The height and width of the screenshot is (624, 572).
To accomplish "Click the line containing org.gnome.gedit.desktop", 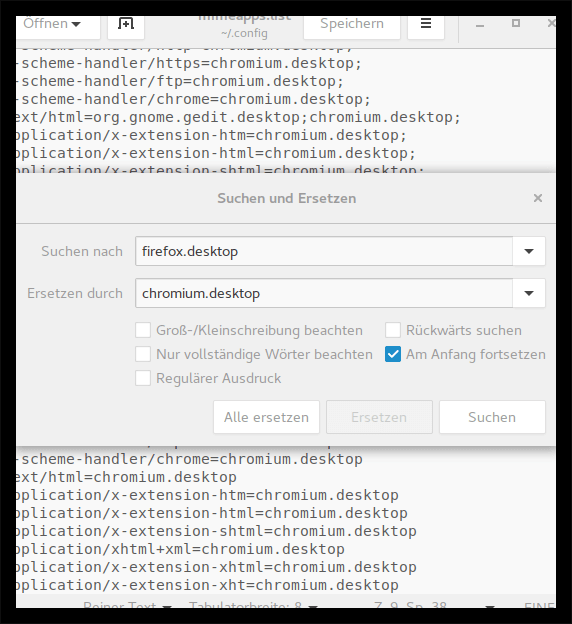I will (238, 117).
